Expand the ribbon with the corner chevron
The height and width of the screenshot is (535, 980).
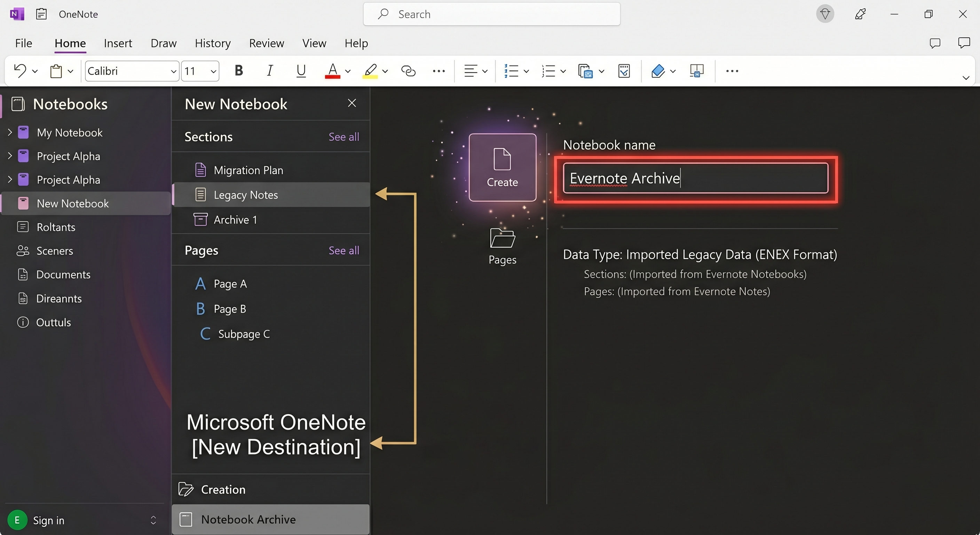[966, 78]
